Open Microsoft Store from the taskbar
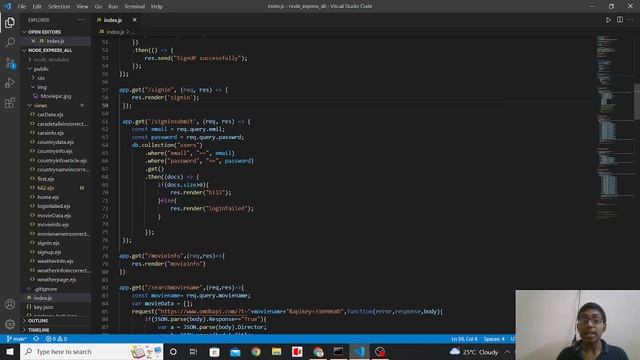 (x=214, y=351)
